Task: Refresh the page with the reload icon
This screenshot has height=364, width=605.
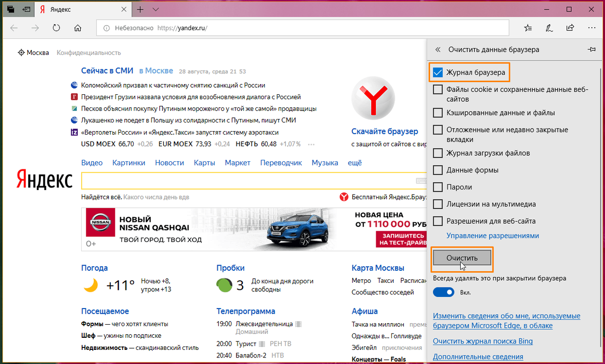Action: pyautogui.click(x=56, y=28)
